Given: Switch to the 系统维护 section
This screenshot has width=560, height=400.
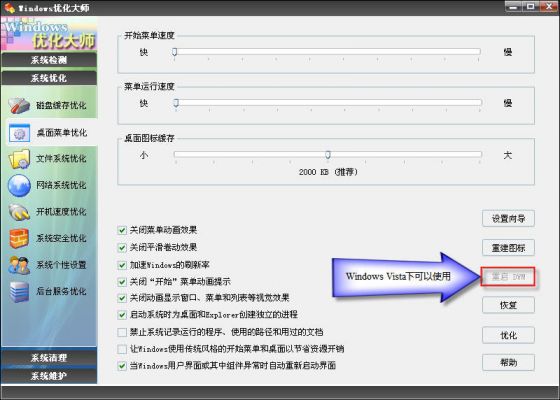Looking at the screenshot, I should click(x=49, y=376).
